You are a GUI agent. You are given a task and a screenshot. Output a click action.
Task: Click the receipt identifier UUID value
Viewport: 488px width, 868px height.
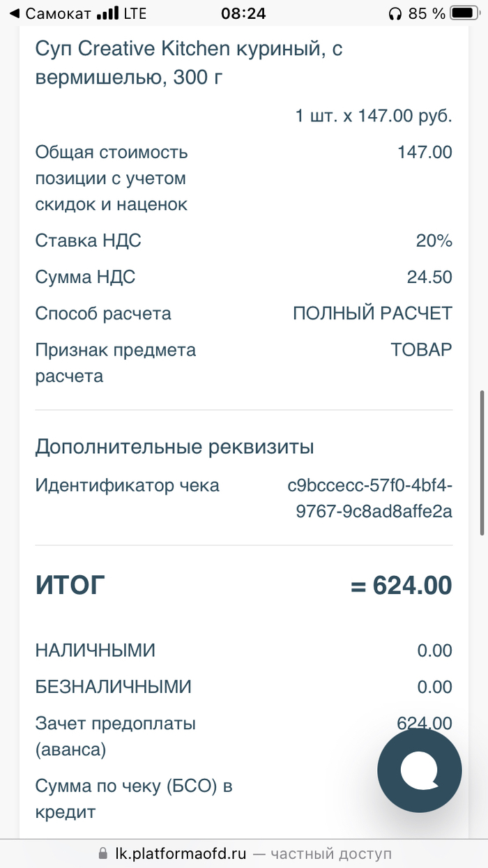pyautogui.click(x=370, y=498)
